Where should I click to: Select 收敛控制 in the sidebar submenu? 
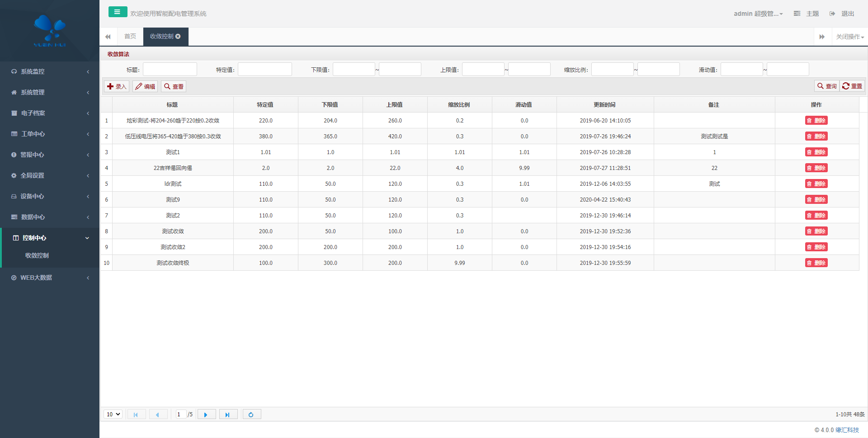(37, 255)
